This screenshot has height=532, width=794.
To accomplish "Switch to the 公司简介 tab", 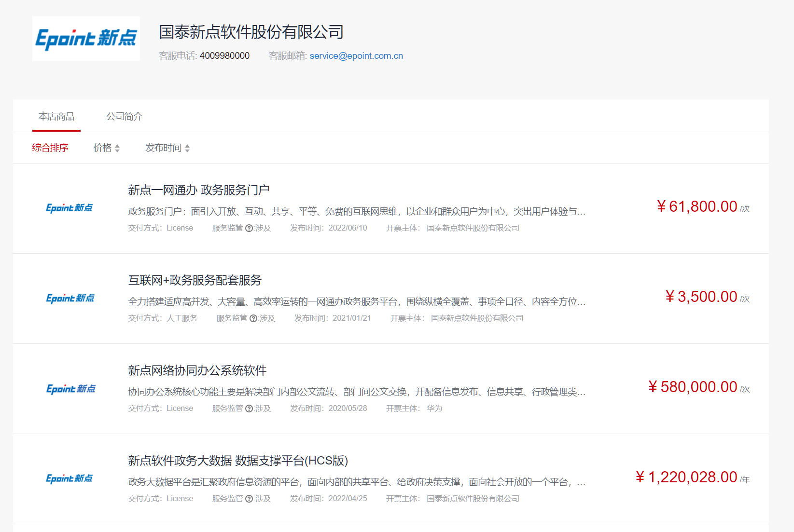I will pos(124,116).
